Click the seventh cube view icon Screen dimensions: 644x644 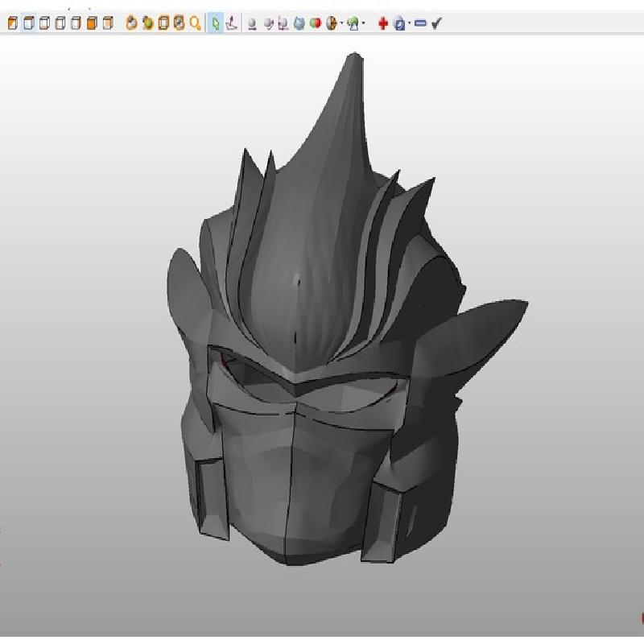tap(108, 23)
